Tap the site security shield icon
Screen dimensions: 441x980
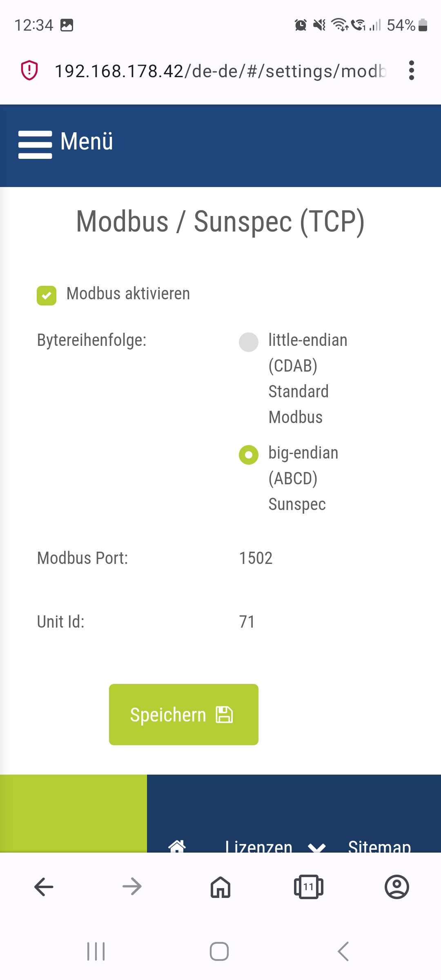(x=29, y=71)
